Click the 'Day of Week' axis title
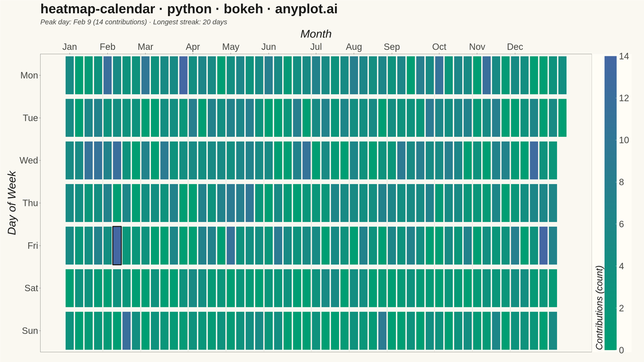 (12, 203)
